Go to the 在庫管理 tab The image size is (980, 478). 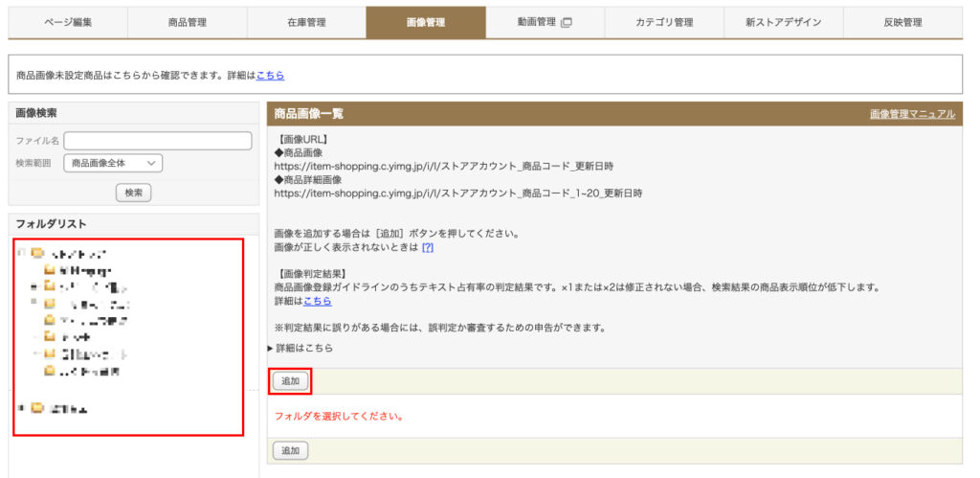(306, 23)
